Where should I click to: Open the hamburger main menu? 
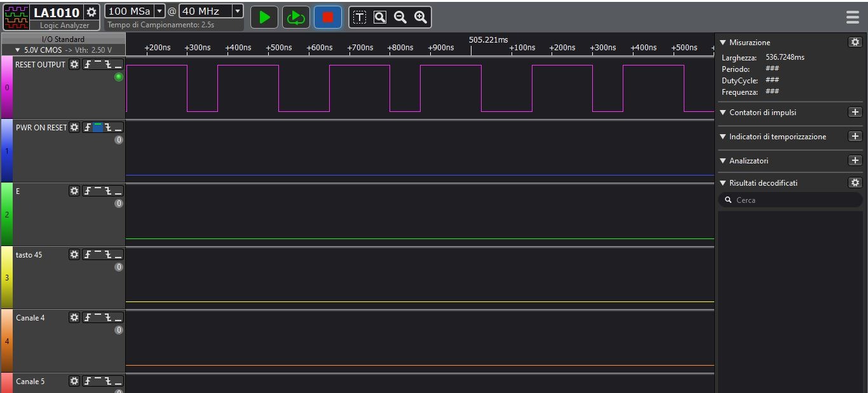click(853, 17)
